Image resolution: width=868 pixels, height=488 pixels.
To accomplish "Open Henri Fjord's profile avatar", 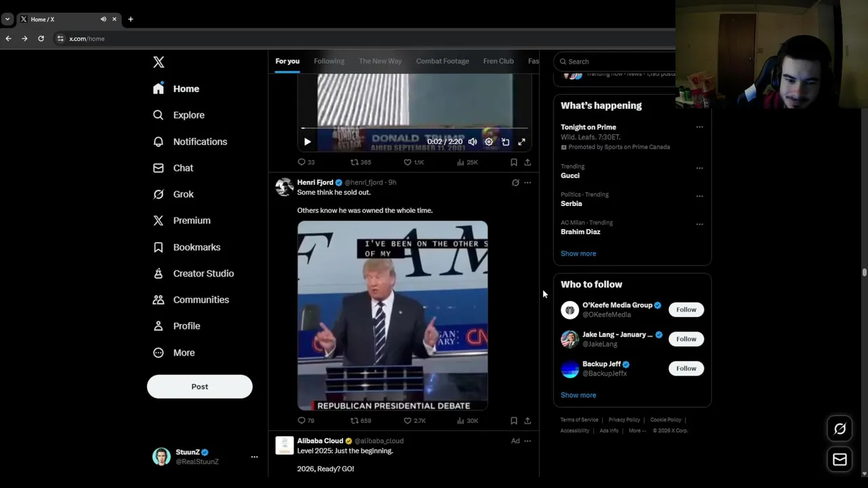I will [285, 187].
